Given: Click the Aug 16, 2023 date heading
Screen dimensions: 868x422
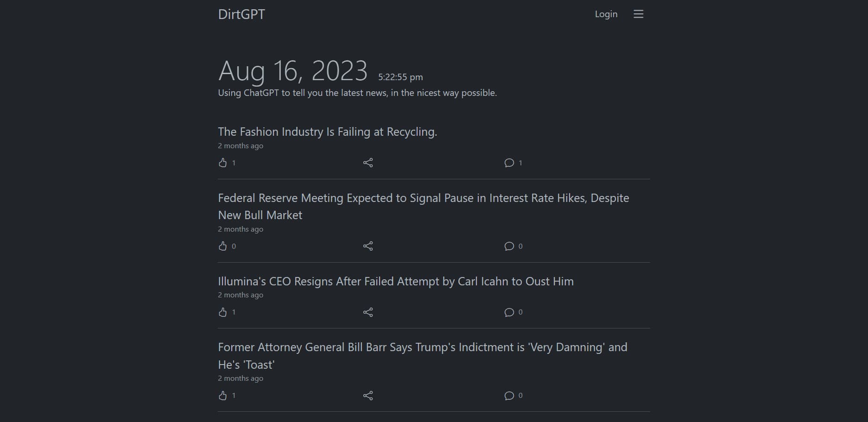Looking at the screenshot, I should pos(293,71).
